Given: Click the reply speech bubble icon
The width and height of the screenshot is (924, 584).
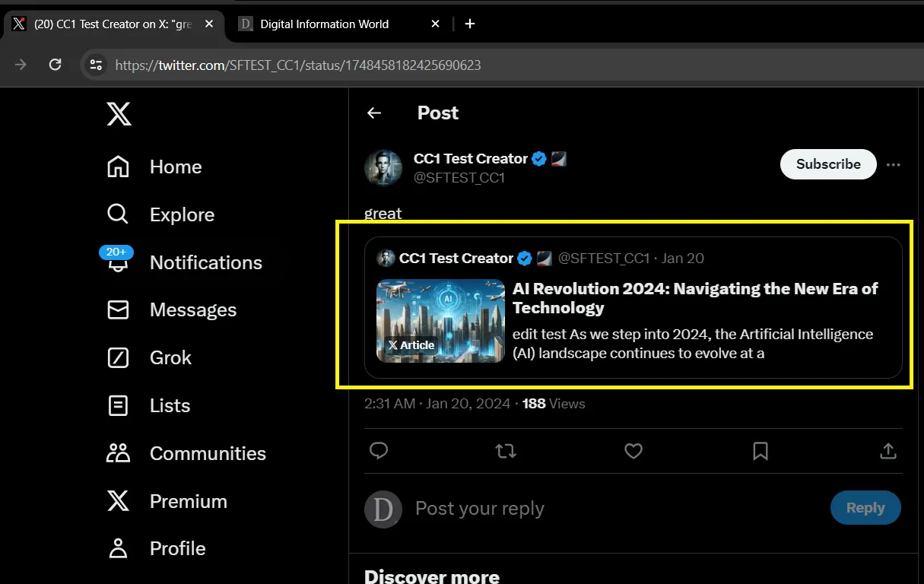Looking at the screenshot, I should pyautogui.click(x=379, y=451).
